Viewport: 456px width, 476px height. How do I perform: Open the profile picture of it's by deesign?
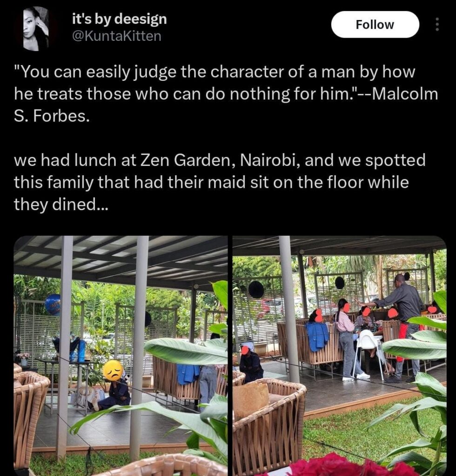pos(36,28)
